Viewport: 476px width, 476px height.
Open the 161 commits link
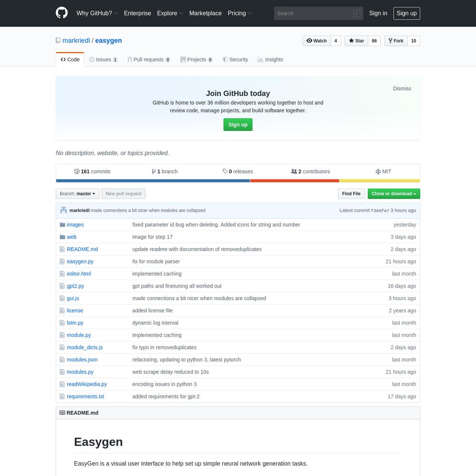click(92, 171)
